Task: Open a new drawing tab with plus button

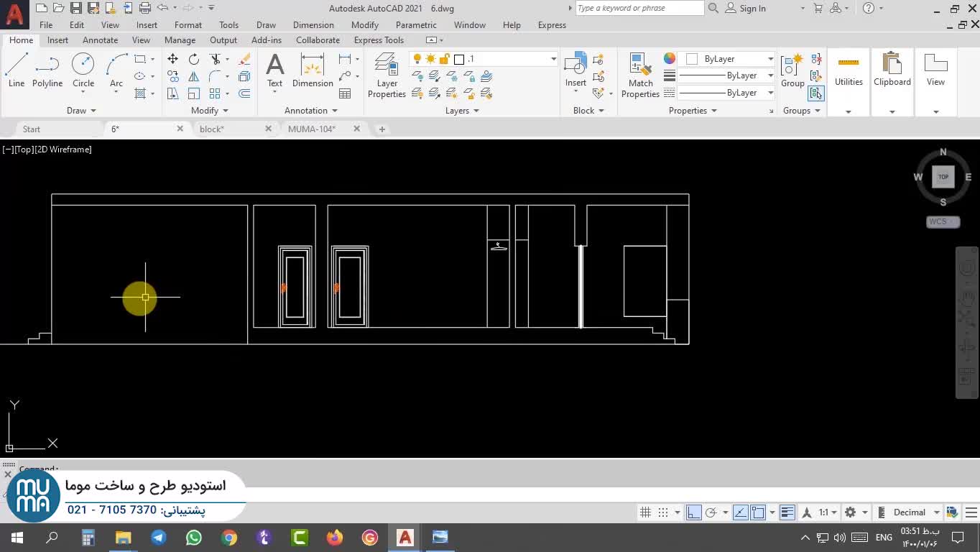Action: coord(382,129)
